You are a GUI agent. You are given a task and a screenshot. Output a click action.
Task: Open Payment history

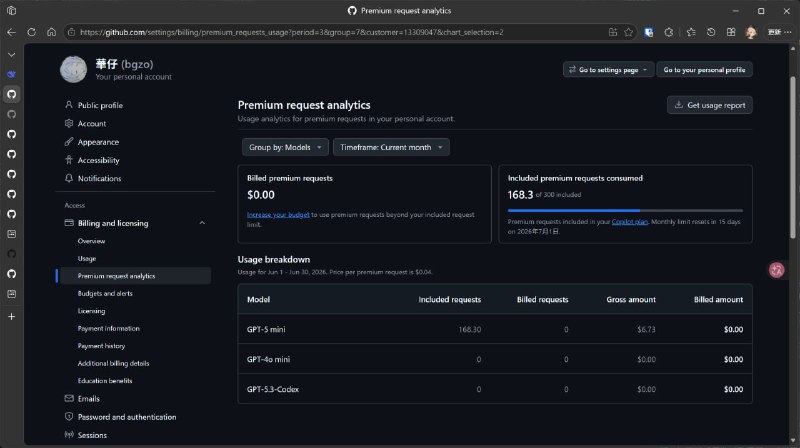coord(102,346)
